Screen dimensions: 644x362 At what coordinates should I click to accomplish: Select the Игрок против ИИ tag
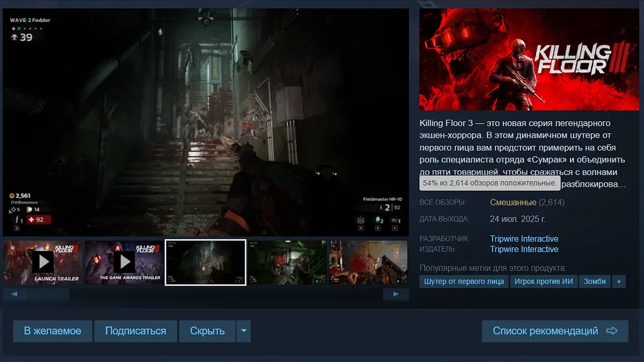pyautogui.click(x=544, y=282)
